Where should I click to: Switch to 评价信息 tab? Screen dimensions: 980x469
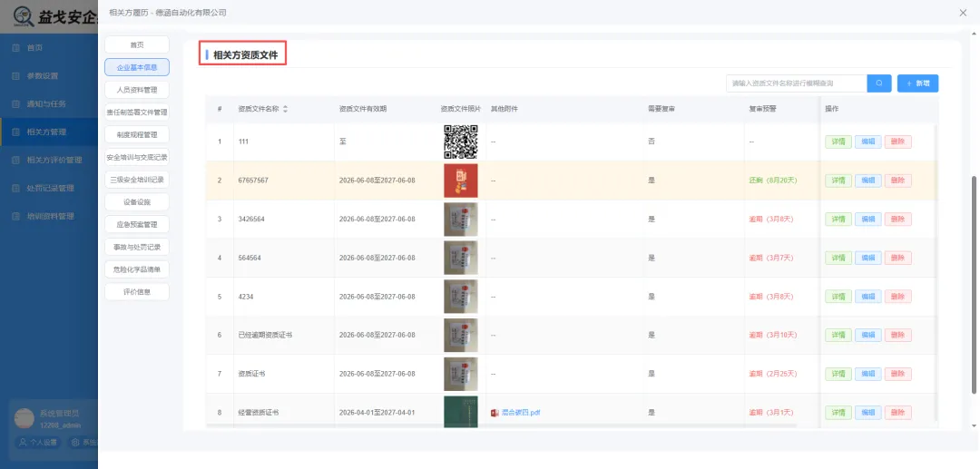pyautogui.click(x=137, y=291)
